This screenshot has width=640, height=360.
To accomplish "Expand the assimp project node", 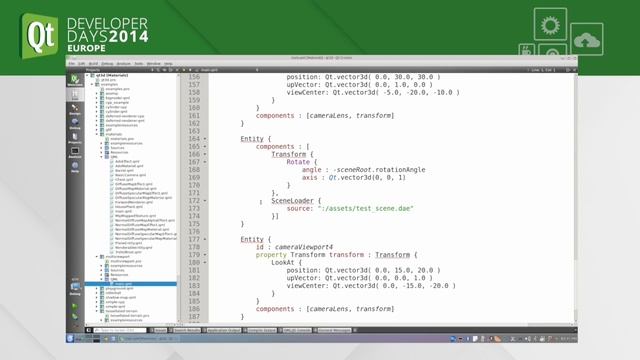I will pyautogui.click(x=97, y=93).
